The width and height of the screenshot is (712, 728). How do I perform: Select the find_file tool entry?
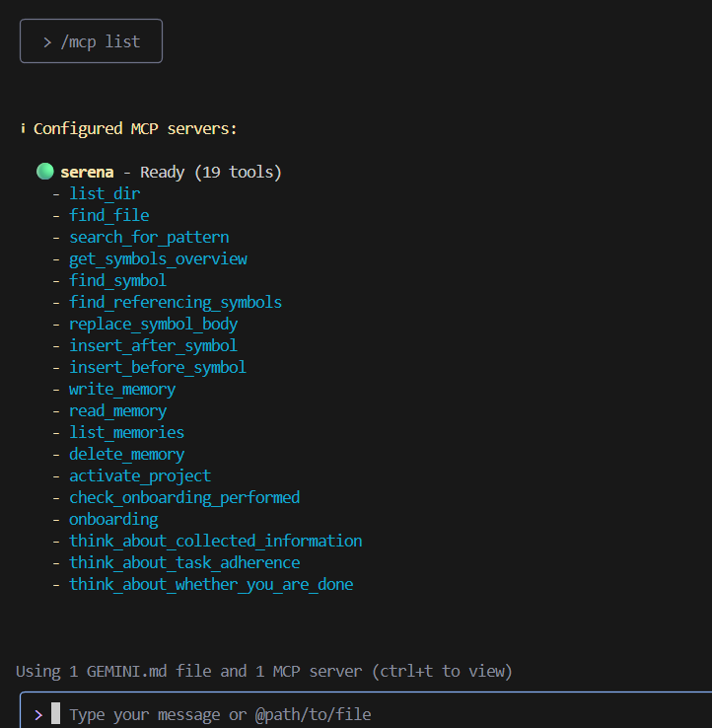(x=109, y=215)
